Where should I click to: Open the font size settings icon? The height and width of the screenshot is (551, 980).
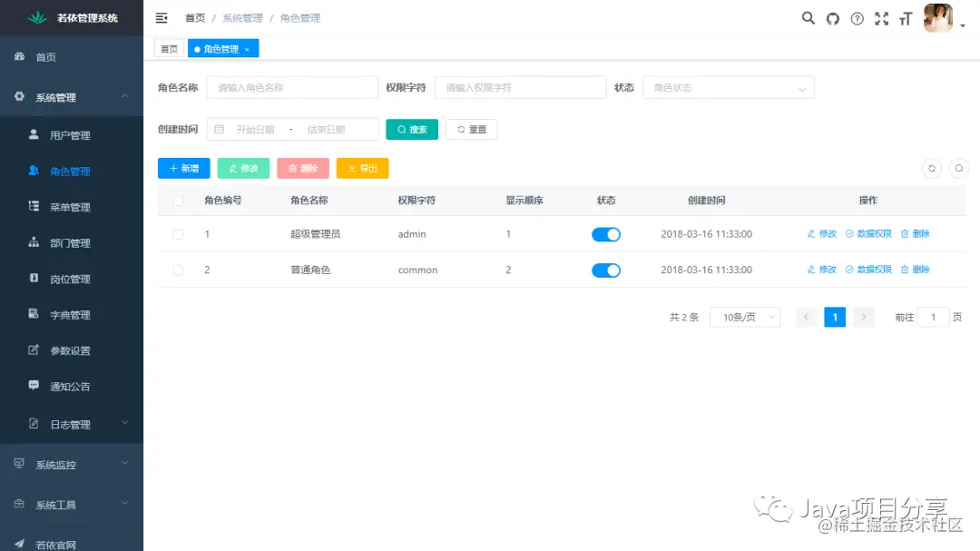click(906, 19)
